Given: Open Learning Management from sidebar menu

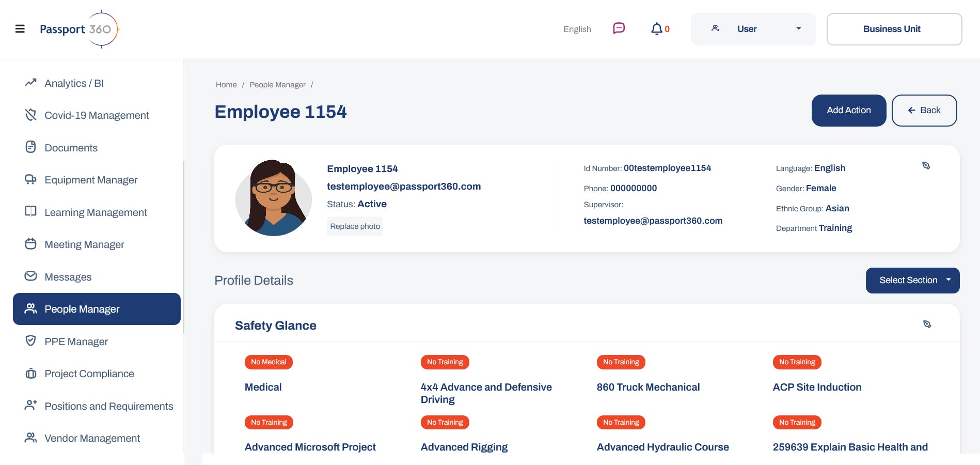Looking at the screenshot, I should (x=96, y=212).
